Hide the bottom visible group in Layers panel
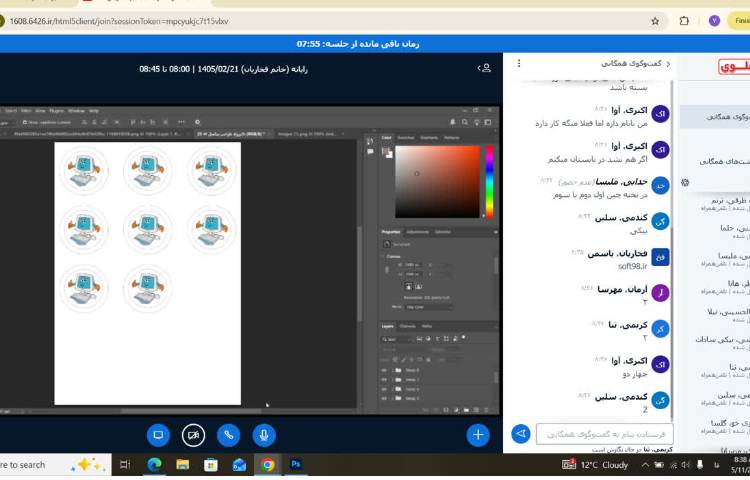Viewport: 750px width, 480px height. (x=384, y=398)
